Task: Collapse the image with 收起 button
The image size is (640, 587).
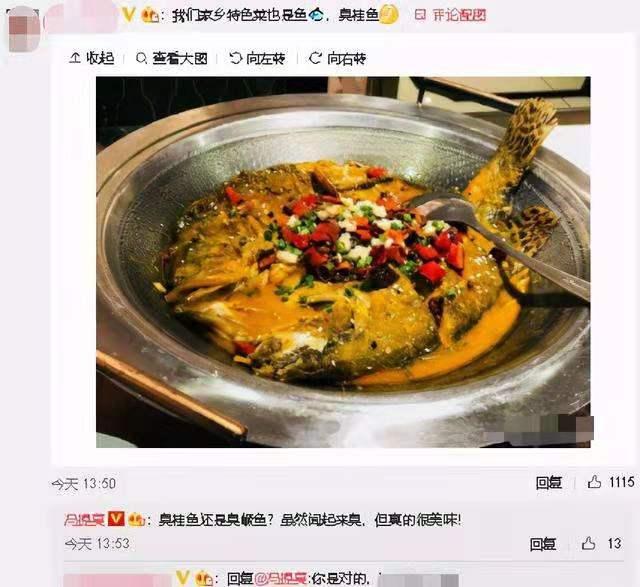Action: 92,58
